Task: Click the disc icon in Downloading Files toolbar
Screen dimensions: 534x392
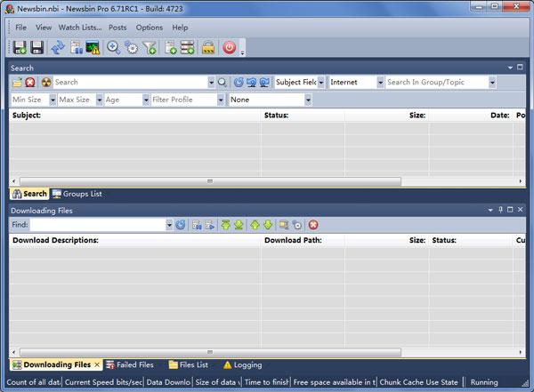Action: [297, 225]
